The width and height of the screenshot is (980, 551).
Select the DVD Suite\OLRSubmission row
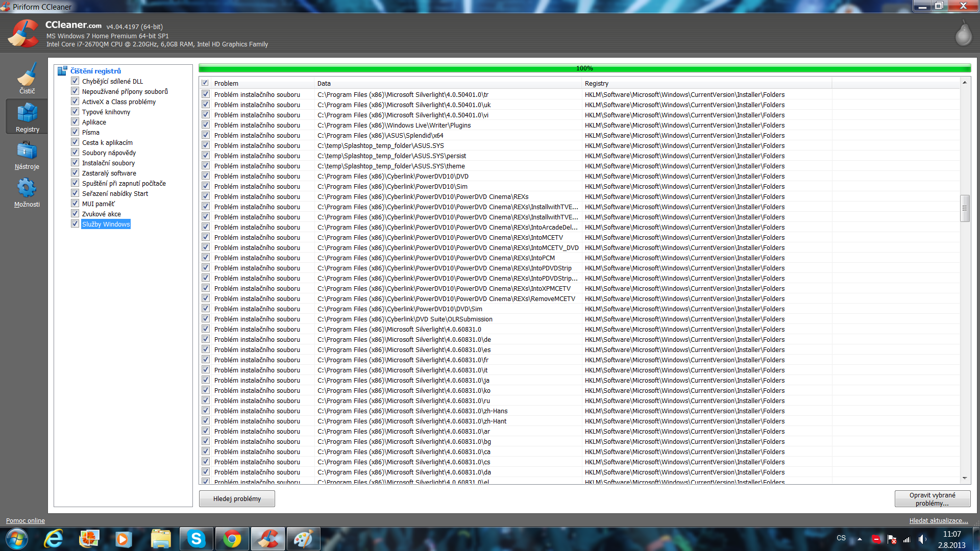580,319
